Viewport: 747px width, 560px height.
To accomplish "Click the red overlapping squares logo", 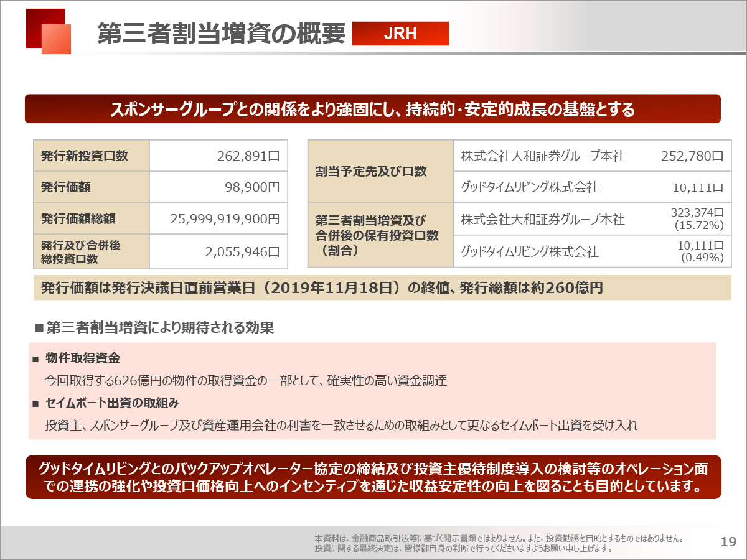I will click(x=48, y=31).
